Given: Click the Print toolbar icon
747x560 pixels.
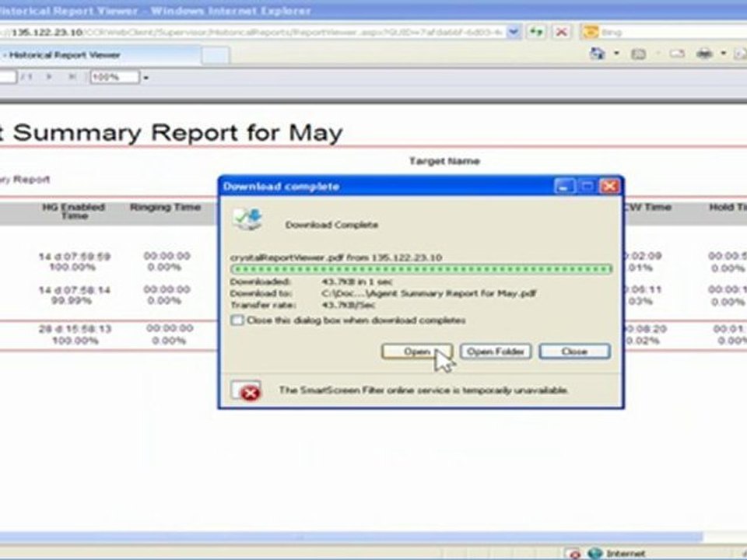Looking at the screenshot, I should 705,54.
